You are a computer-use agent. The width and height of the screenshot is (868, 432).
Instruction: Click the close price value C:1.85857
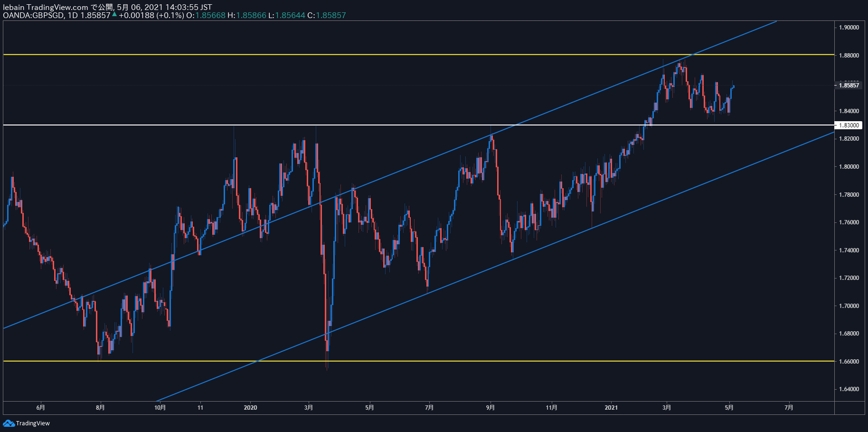click(327, 15)
